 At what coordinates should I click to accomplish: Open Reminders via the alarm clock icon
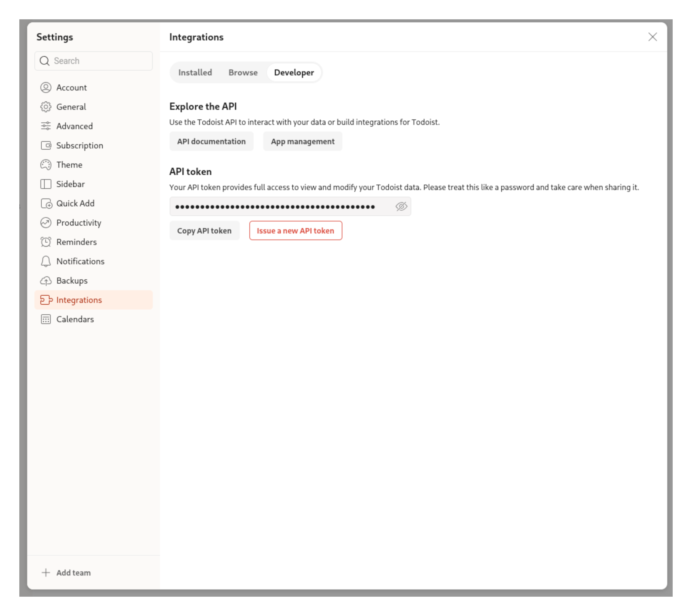point(46,242)
